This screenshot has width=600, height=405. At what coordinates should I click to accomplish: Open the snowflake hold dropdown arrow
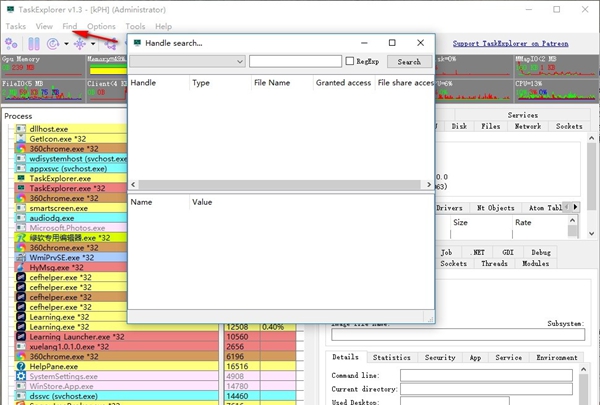93,44
